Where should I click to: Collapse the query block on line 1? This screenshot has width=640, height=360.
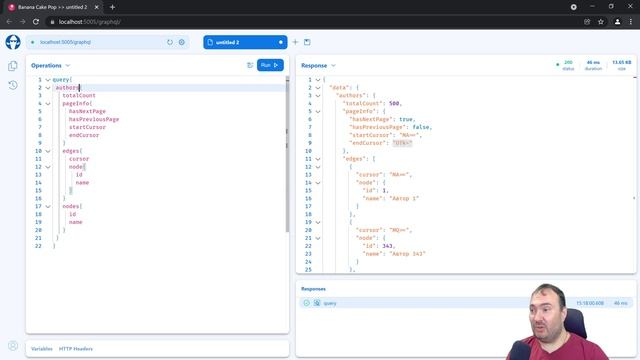48,80
